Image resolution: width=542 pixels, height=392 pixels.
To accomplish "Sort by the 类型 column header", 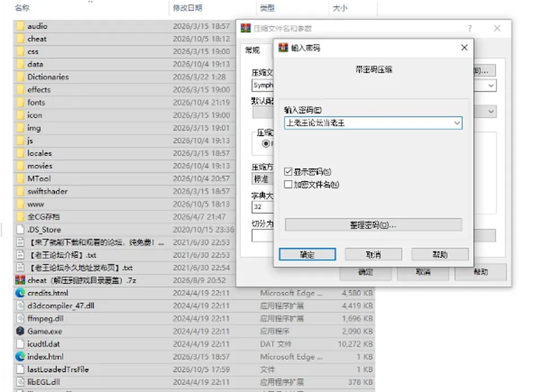I will tap(268, 8).
